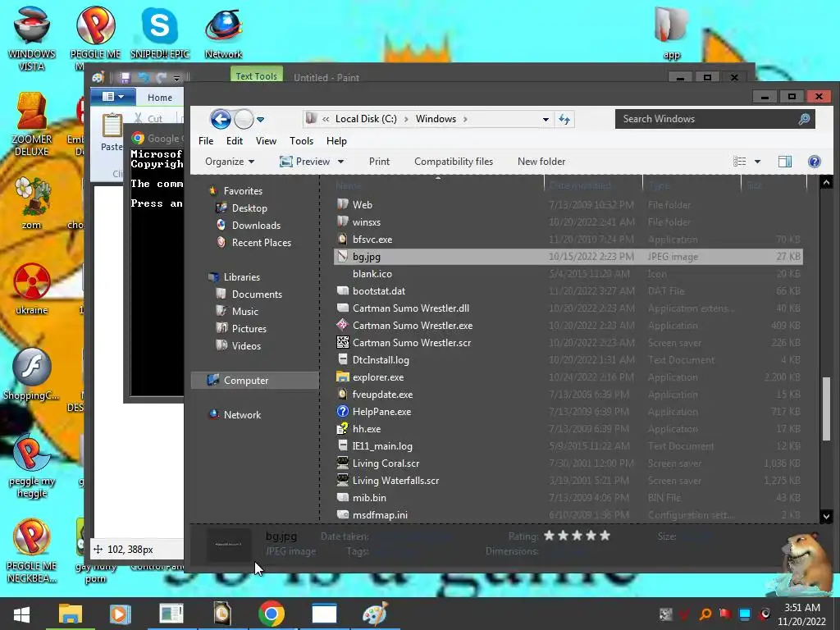Image resolution: width=840 pixels, height=630 pixels.
Task: Select the winsxs folder
Action: 367,221
